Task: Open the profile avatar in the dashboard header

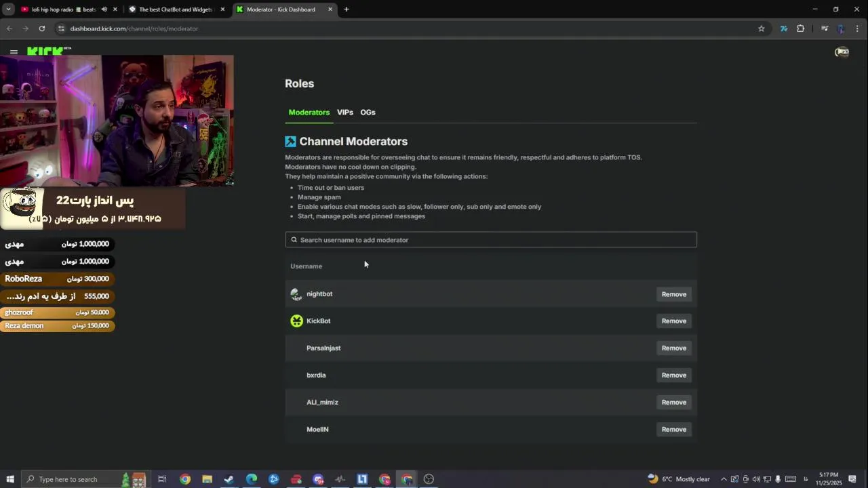Action: pos(842,52)
